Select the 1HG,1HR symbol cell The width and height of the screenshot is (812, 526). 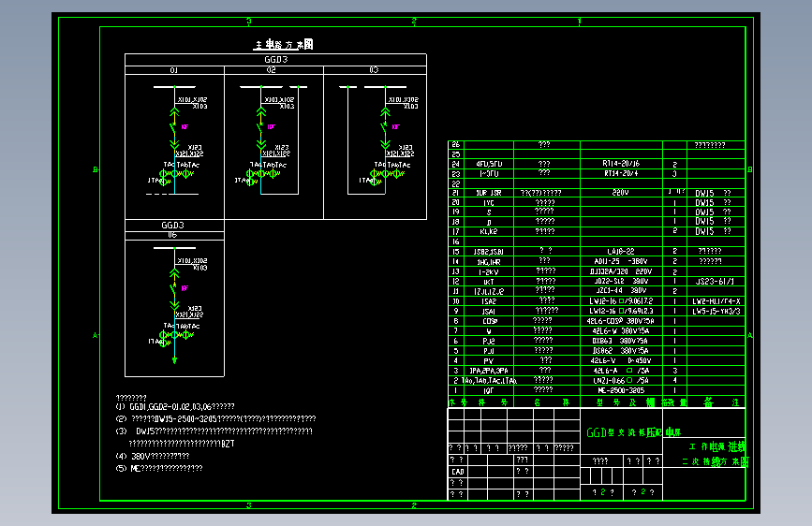pos(488,262)
